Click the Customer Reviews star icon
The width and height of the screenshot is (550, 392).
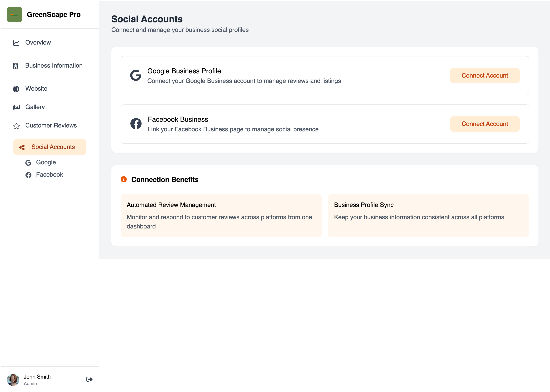pyautogui.click(x=16, y=126)
